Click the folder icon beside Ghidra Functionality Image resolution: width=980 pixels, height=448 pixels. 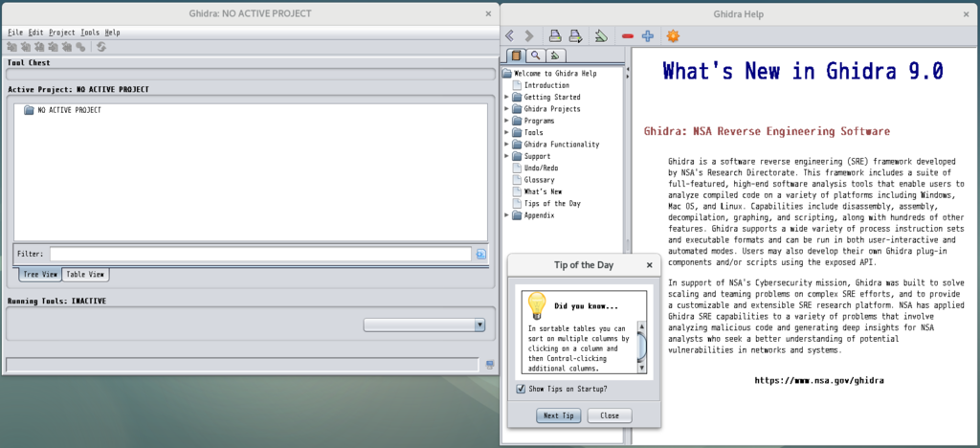click(516, 145)
